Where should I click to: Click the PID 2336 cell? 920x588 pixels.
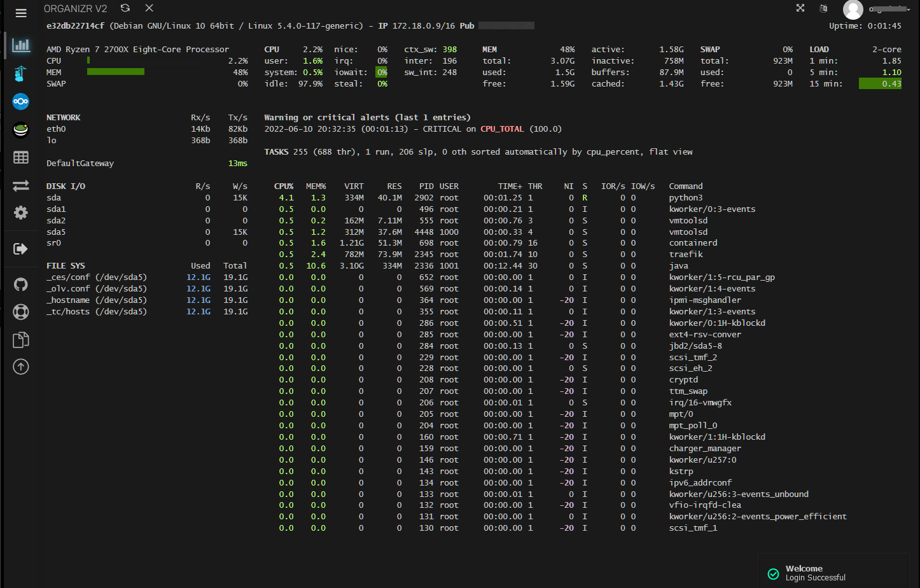click(424, 266)
